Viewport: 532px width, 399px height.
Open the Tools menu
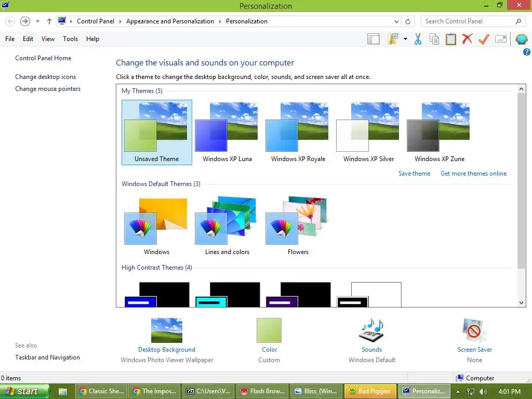pos(70,38)
